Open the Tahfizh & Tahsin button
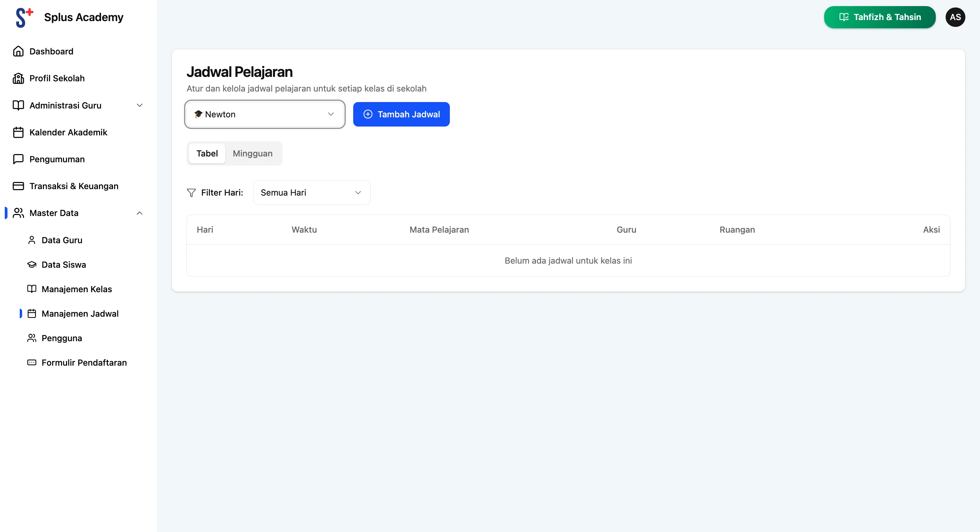This screenshot has height=532, width=980. 880,17
